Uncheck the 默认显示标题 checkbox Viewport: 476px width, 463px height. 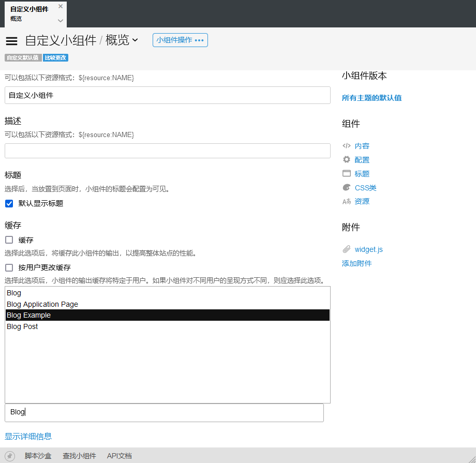point(9,204)
